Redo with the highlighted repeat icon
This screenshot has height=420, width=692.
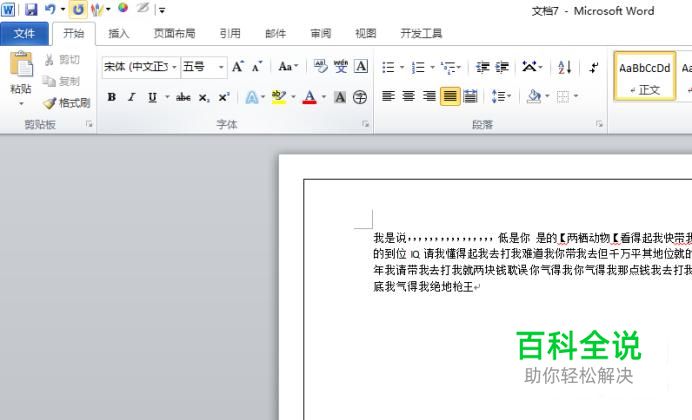click(78, 9)
